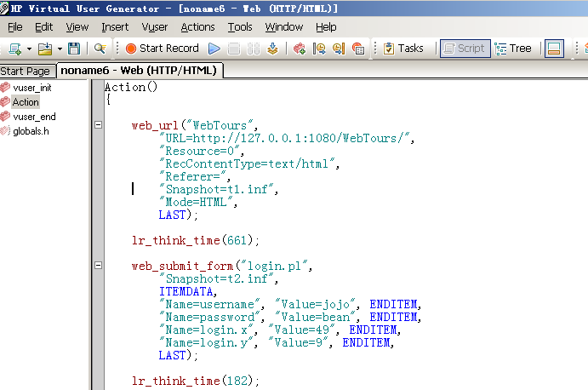
Task: Click the New Script toolbar icon
Action: pos(15,49)
